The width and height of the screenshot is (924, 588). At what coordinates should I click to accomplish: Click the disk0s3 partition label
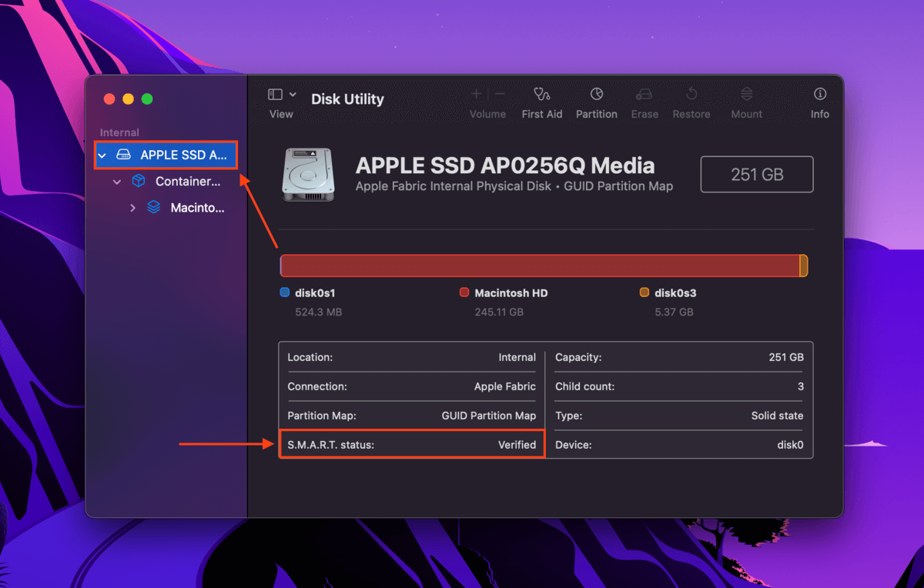pyautogui.click(x=675, y=292)
